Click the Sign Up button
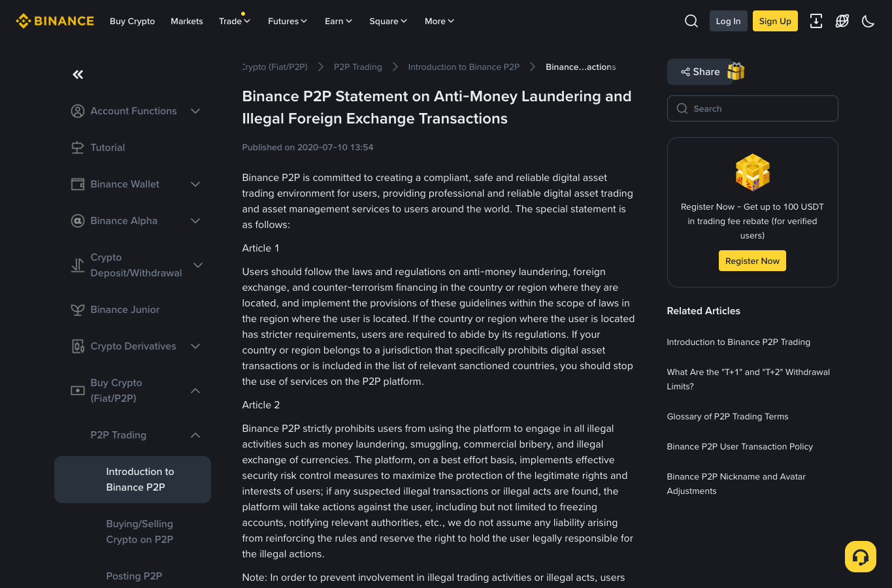892x588 pixels. tap(775, 21)
